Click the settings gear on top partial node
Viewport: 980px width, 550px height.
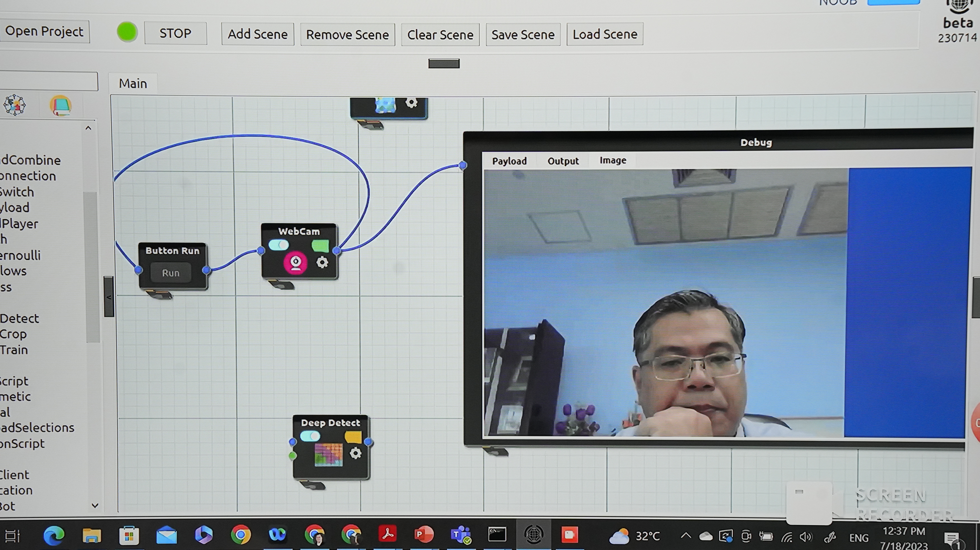[x=411, y=103]
